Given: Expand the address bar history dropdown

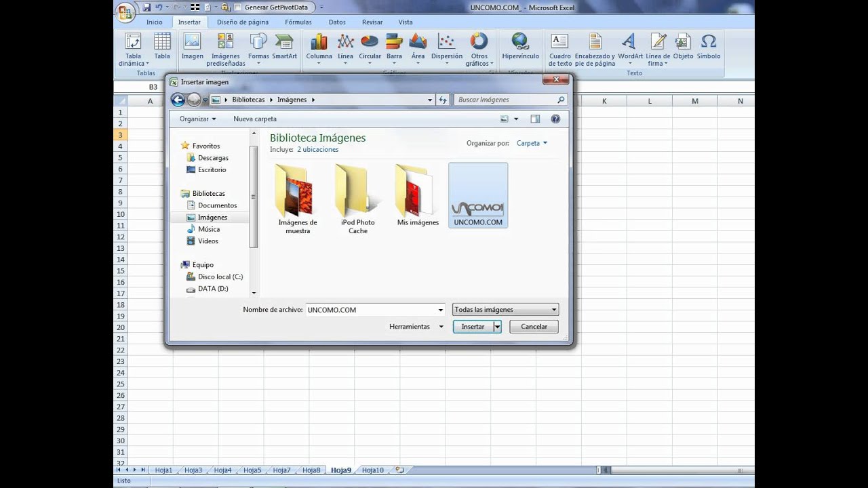Looking at the screenshot, I should [x=430, y=100].
